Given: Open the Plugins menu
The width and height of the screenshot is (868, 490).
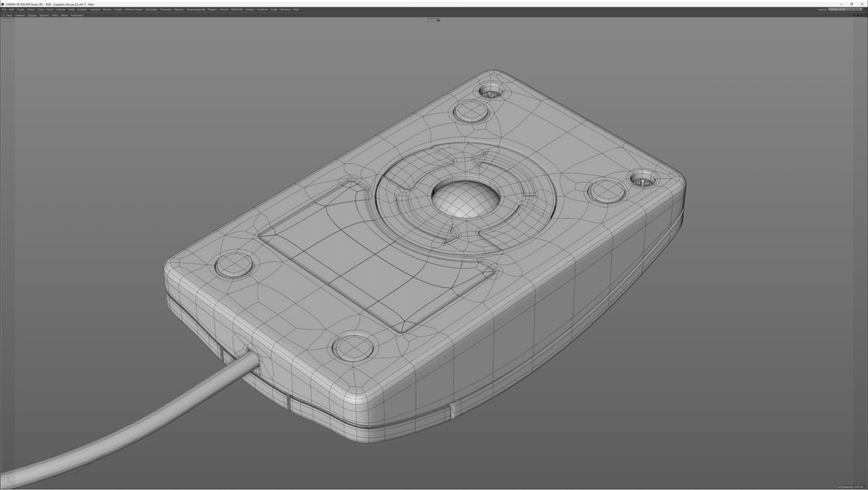Looking at the screenshot, I should tap(213, 9).
